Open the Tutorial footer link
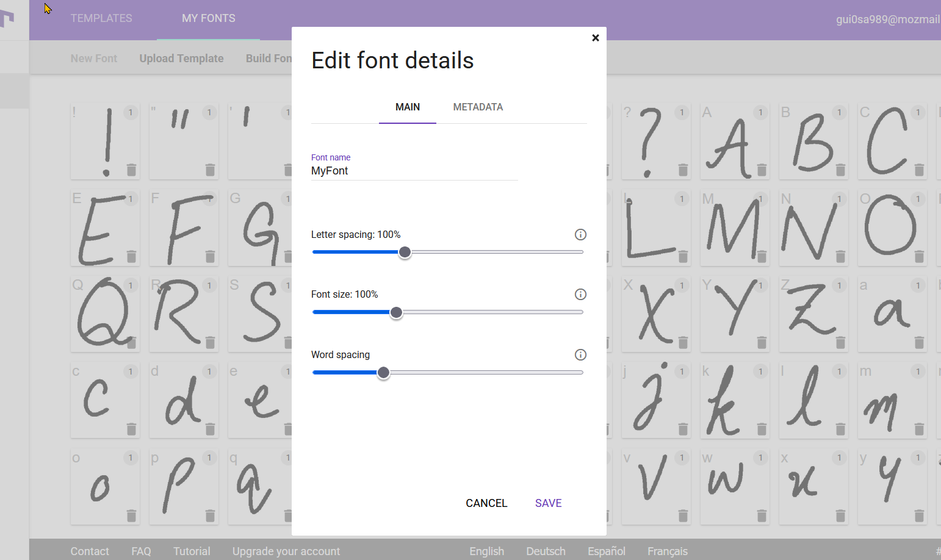The width and height of the screenshot is (941, 560). click(192, 551)
